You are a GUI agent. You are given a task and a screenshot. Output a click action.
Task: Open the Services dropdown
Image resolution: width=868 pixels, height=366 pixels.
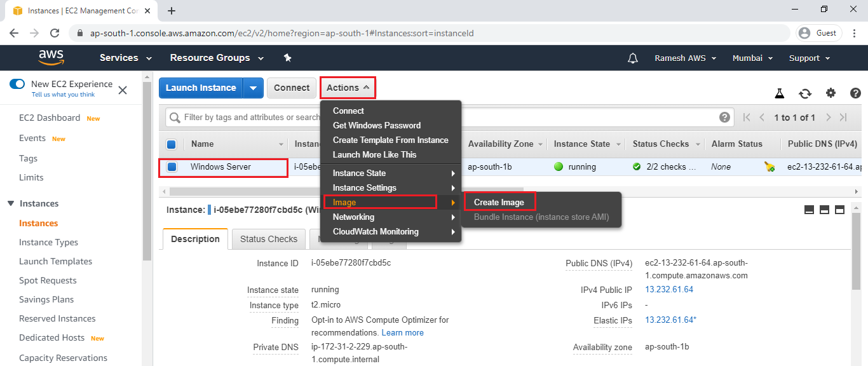[126, 58]
